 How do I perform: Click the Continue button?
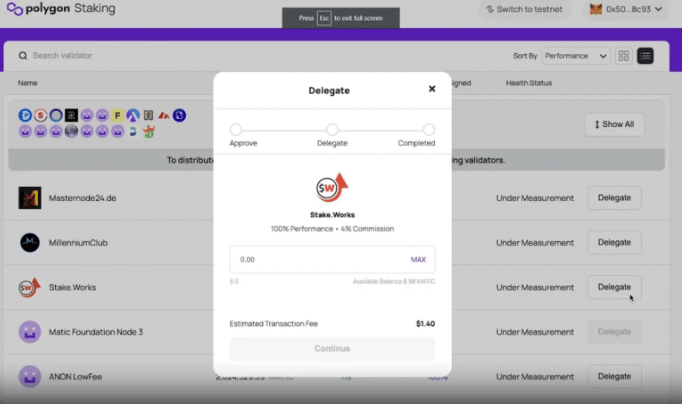pos(332,348)
